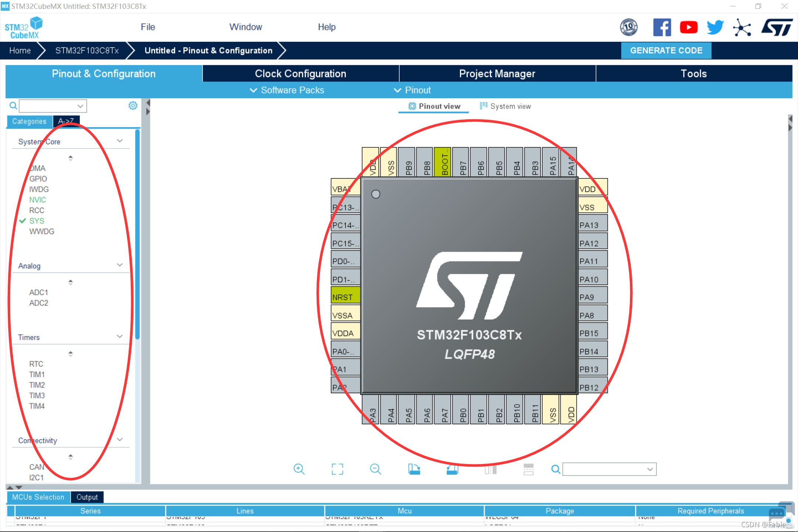
Task: Collapse the Timers category
Action: (x=120, y=336)
